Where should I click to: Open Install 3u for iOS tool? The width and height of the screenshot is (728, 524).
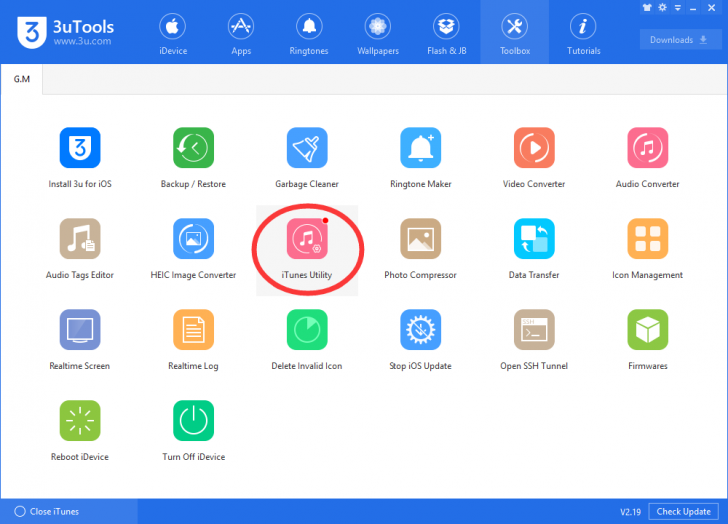(80, 148)
